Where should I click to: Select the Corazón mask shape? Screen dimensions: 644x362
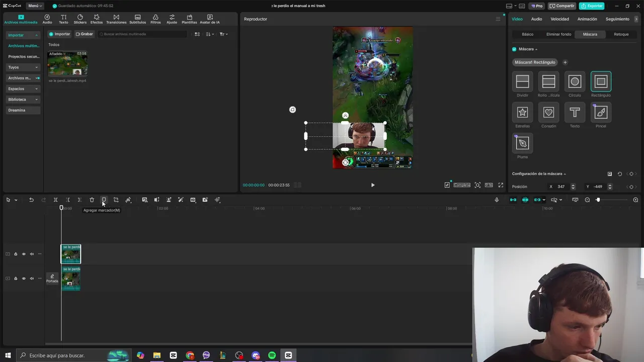(548, 113)
